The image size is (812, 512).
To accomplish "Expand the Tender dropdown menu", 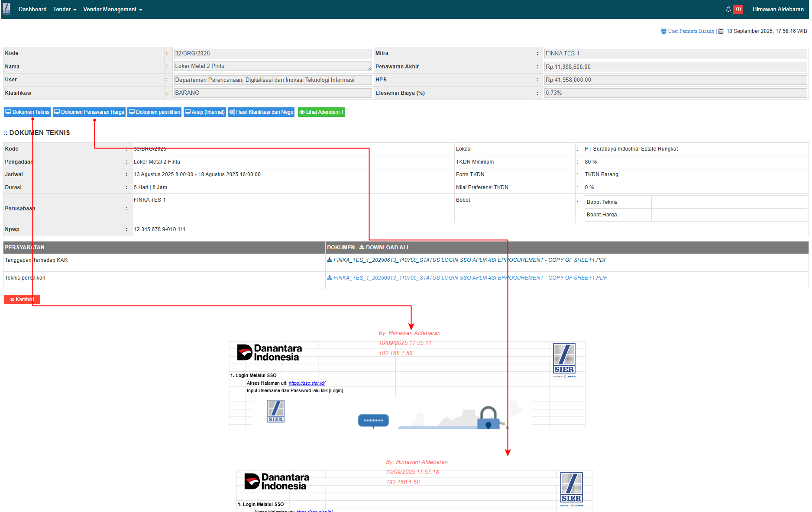I will click(65, 10).
